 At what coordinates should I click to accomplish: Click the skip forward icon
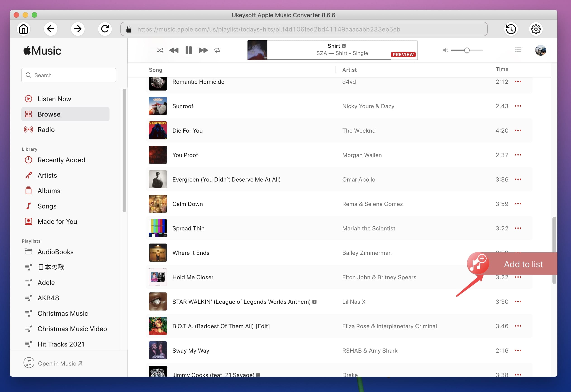coord(203,50)
